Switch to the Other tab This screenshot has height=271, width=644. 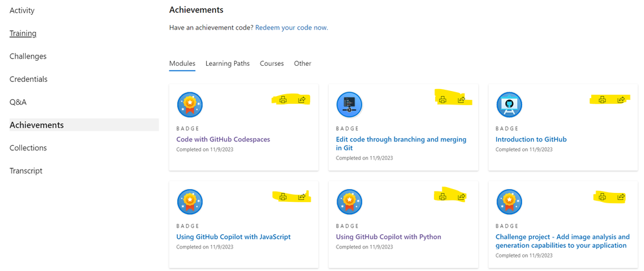pyautogui.click(x=303, y=64)
